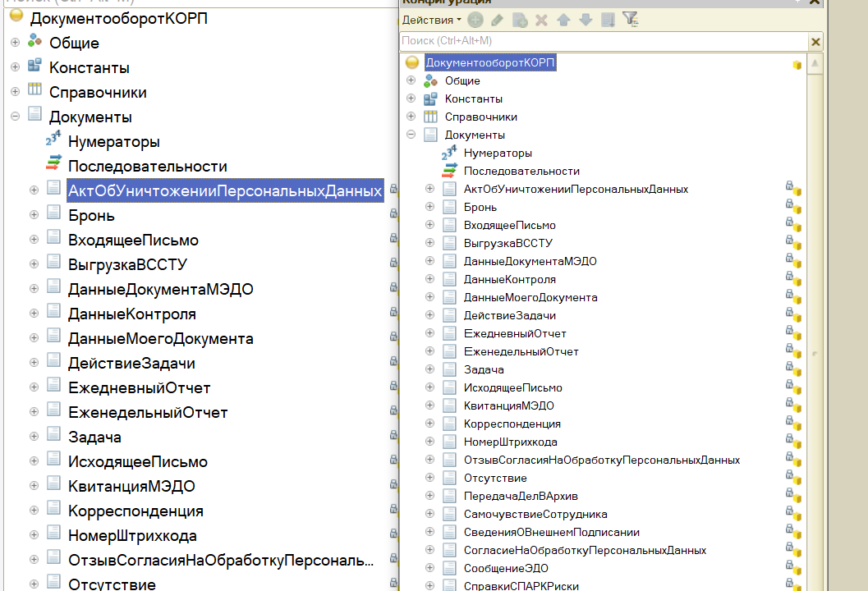The width and height of the screenshot is (868, 591).
Task: Click the lock icon on Отсутствие row in Конфигурация panel
Action: [x=789, y=474]
